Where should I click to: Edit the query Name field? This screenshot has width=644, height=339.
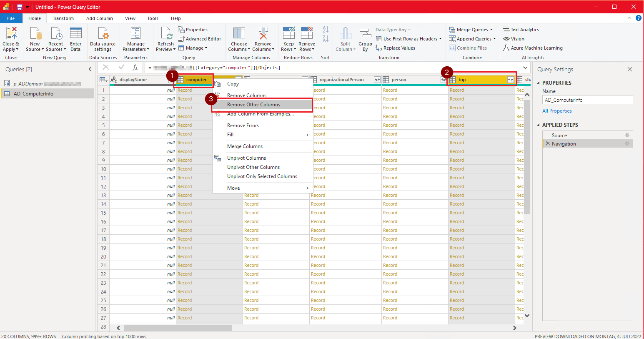[x=588, y=100]
